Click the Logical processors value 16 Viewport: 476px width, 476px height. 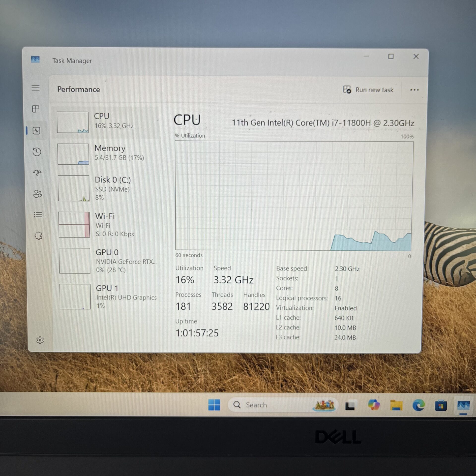[338, 298]
